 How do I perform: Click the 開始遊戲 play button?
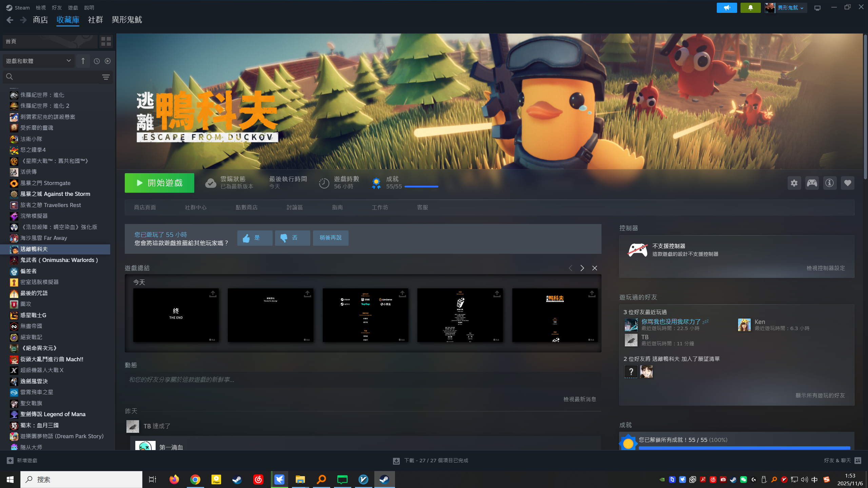coord(159,183)
